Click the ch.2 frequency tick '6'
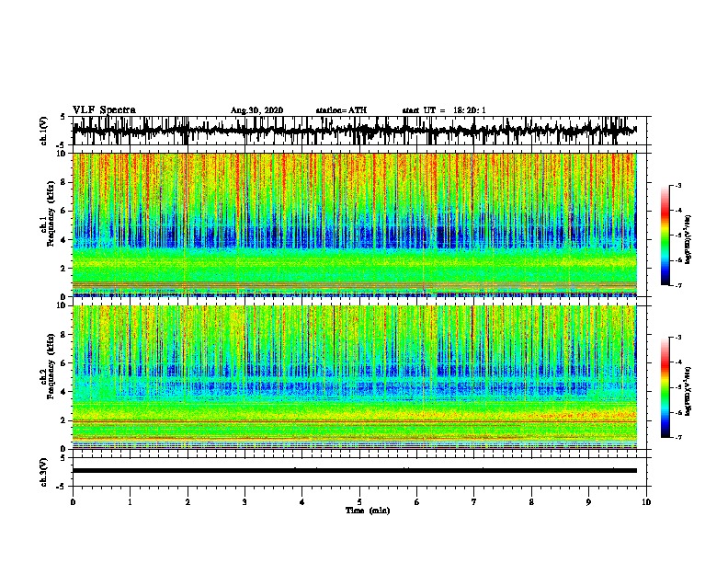Image resolution: width=728 pixels, height=563 pixels. [65, 363]
